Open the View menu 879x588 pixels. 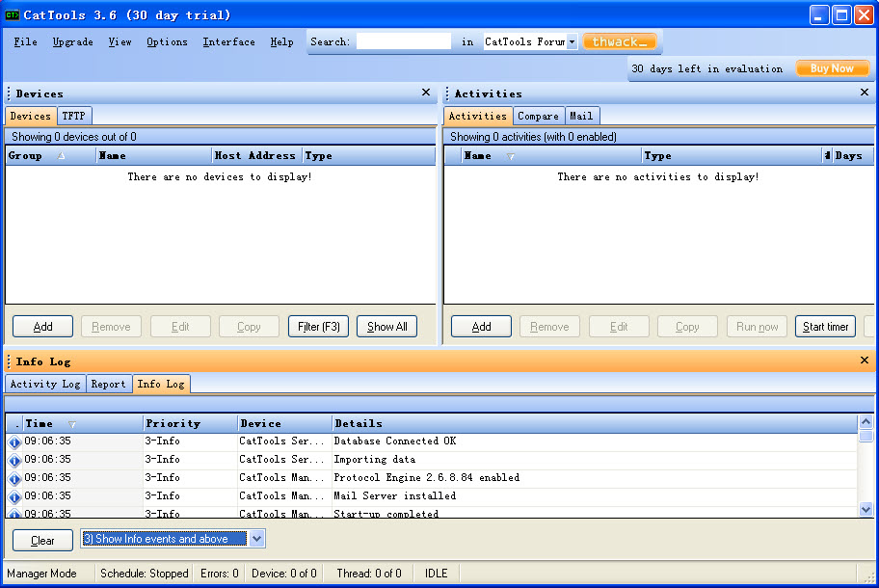(120, 42)
